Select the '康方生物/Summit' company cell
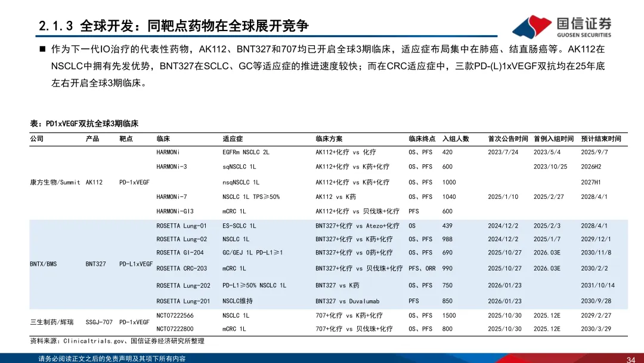Viewport: 644px width, 363px height. pos(55,182)
